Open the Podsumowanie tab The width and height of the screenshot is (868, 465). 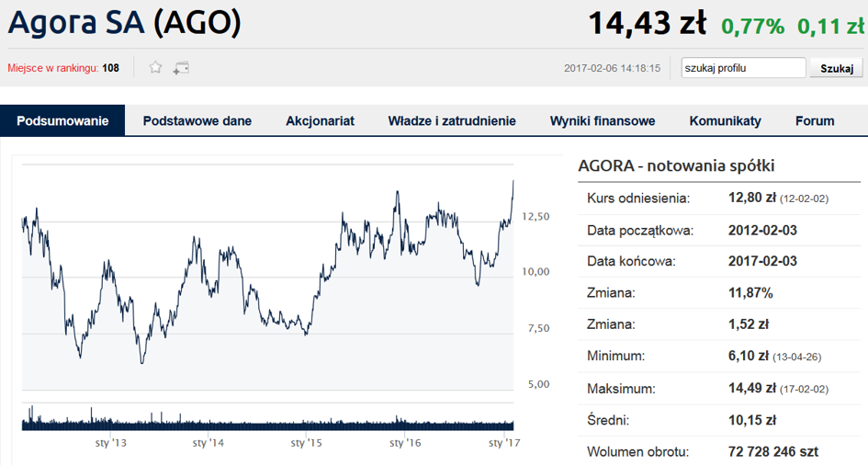click(x=62, y=120)
